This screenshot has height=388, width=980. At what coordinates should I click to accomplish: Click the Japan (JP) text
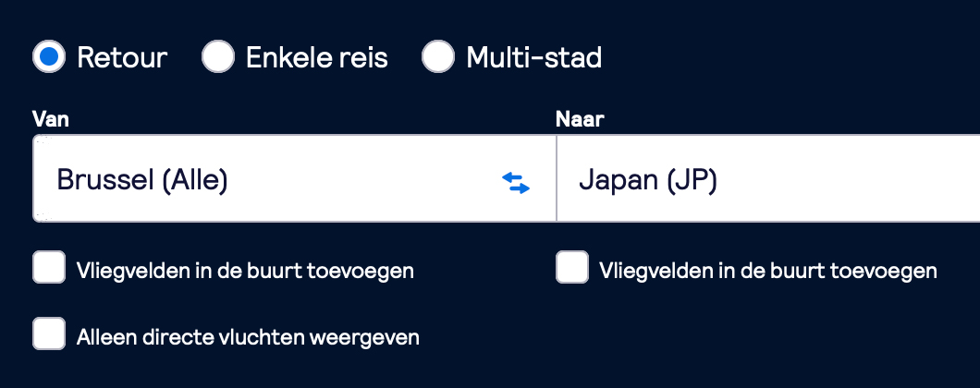click(x=648, y=180)
